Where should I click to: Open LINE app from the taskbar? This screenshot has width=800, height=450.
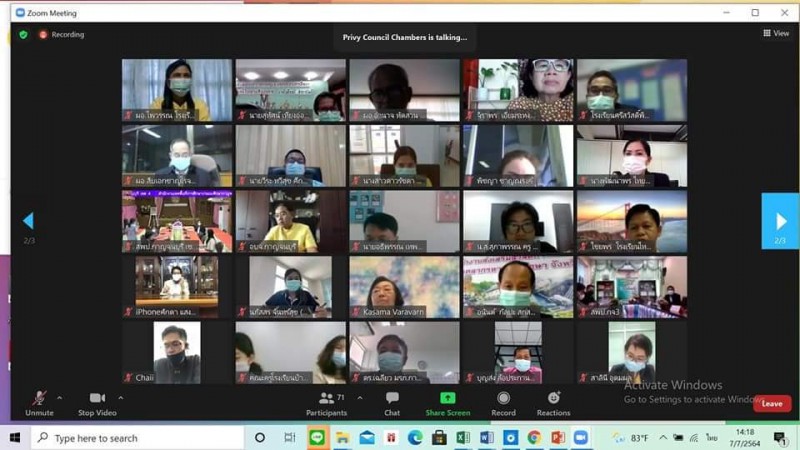317,438
